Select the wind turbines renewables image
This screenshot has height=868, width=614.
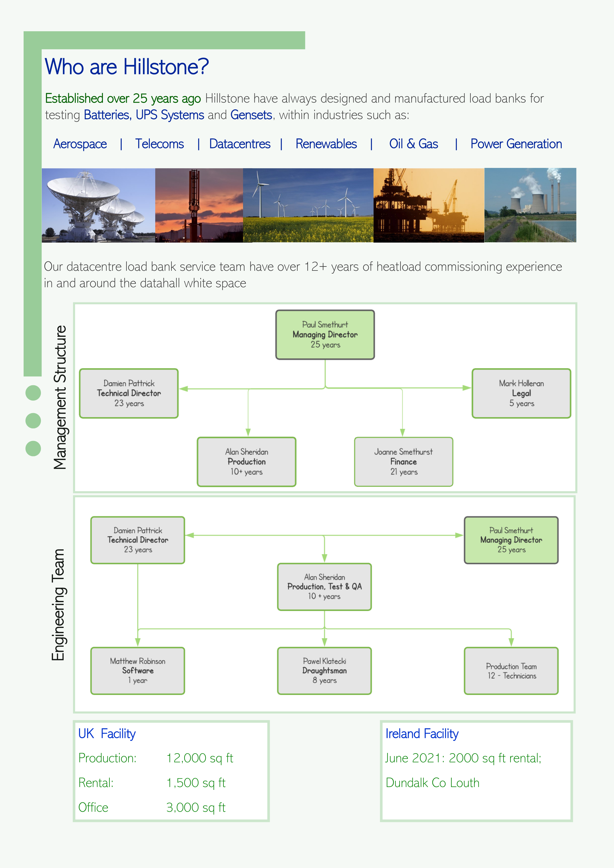coord(308,205)
